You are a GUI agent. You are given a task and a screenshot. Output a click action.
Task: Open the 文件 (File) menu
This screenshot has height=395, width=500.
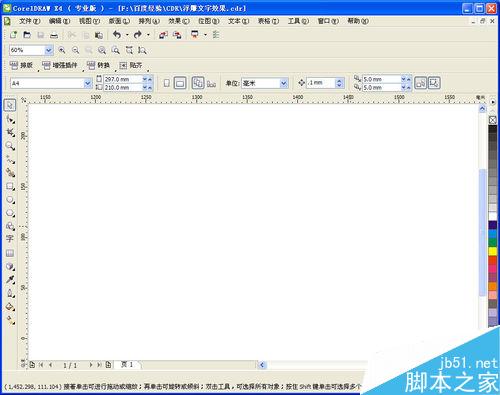pos(29,21)
